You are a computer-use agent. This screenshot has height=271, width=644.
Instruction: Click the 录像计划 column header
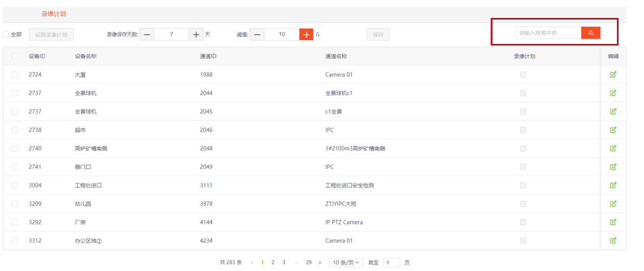(524, 56)
